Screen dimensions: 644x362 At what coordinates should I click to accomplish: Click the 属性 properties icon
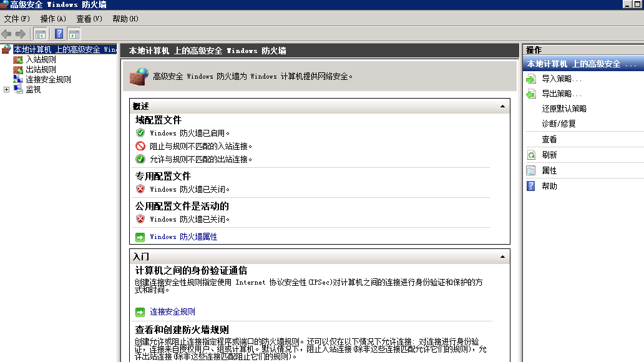[x=531, y=170]
